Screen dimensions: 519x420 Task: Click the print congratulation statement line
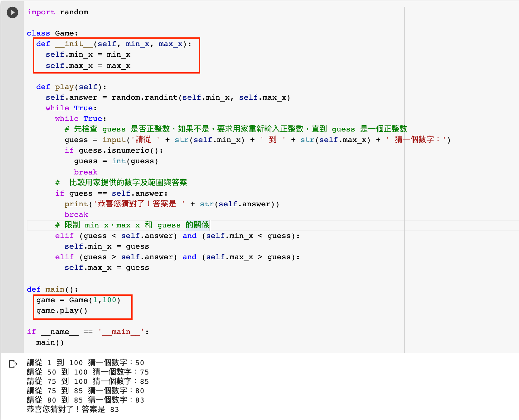pos(172,204)
